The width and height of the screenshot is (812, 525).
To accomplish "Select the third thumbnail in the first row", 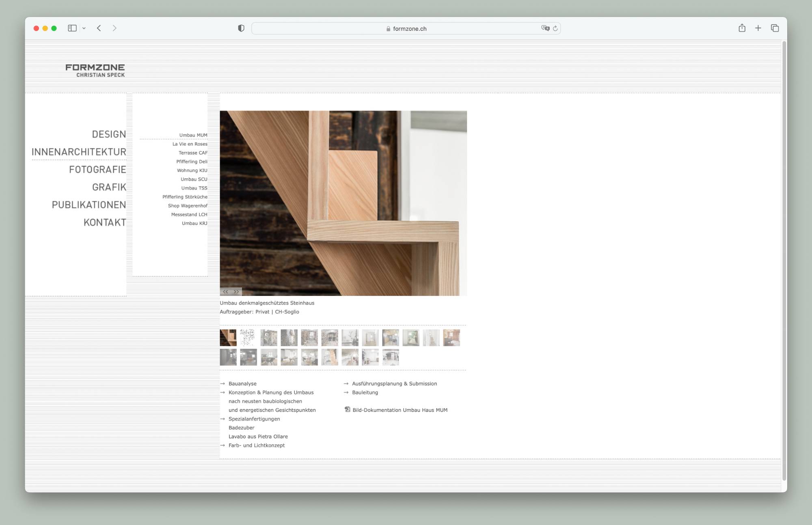I will (x=269, y=338).
